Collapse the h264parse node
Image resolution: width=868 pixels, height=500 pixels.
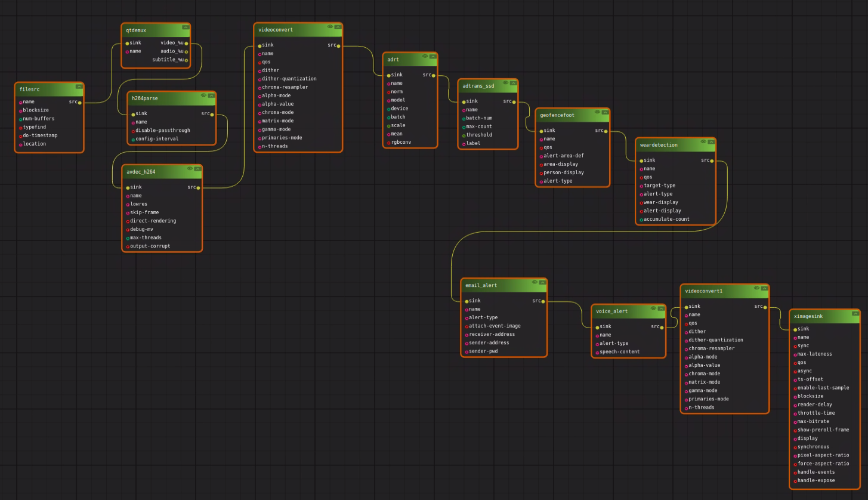tap(212, 95)
